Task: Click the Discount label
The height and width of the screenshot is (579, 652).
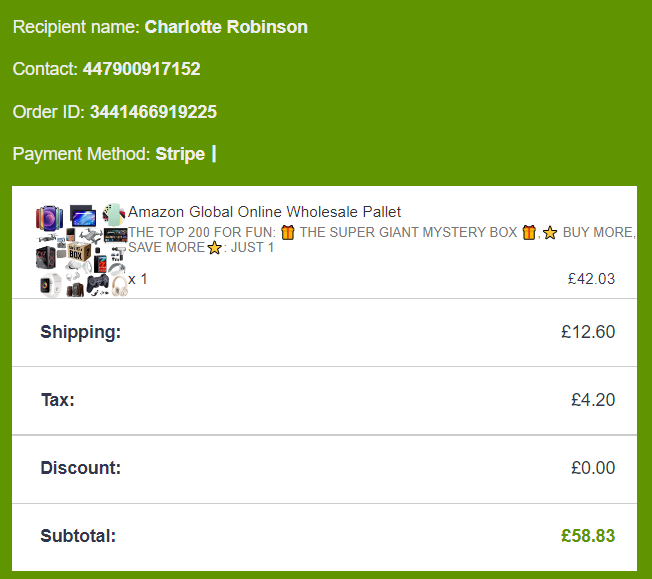Action: coord(80,468)
